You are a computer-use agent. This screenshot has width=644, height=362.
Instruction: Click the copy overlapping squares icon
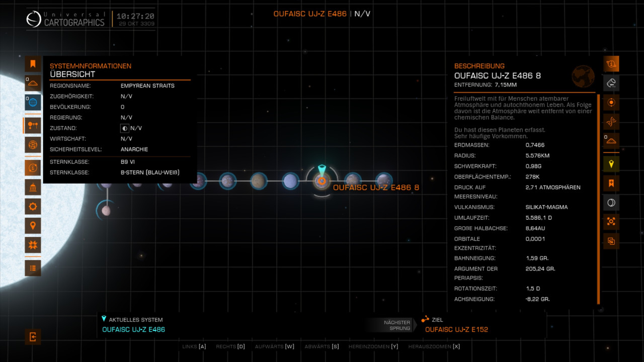click(x=611, y=241)
